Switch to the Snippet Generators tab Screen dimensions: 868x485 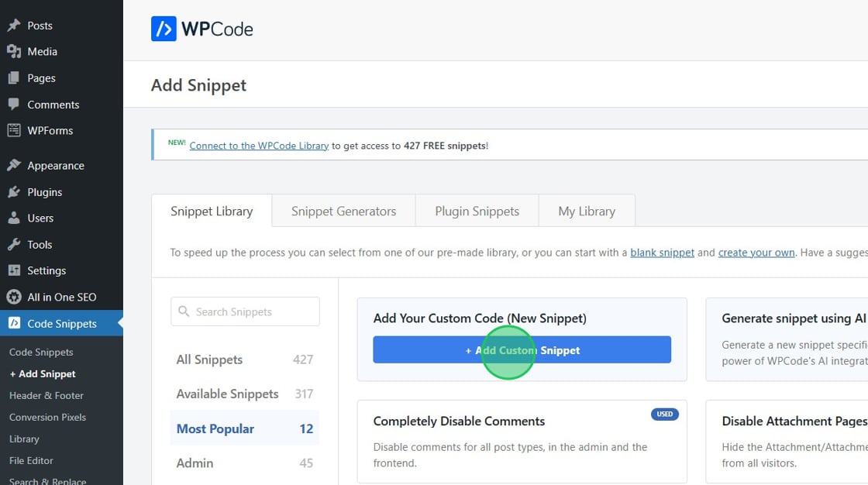point(343,211)
